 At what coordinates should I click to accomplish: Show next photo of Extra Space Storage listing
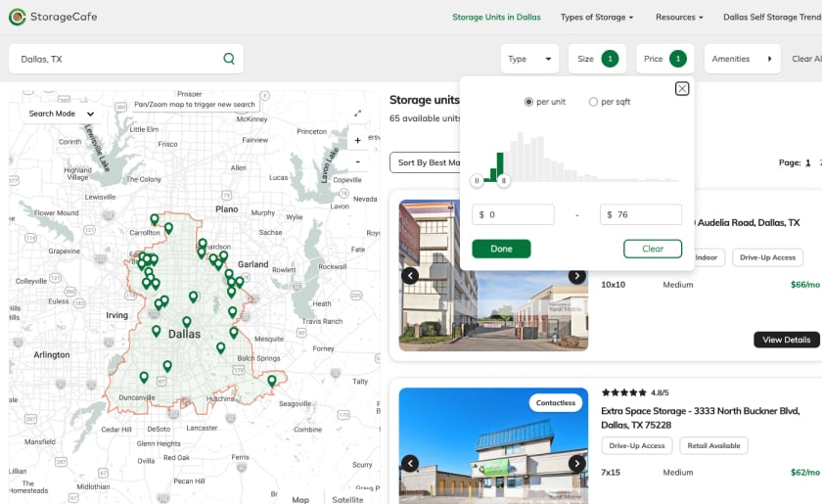click(x=576, y=463)
